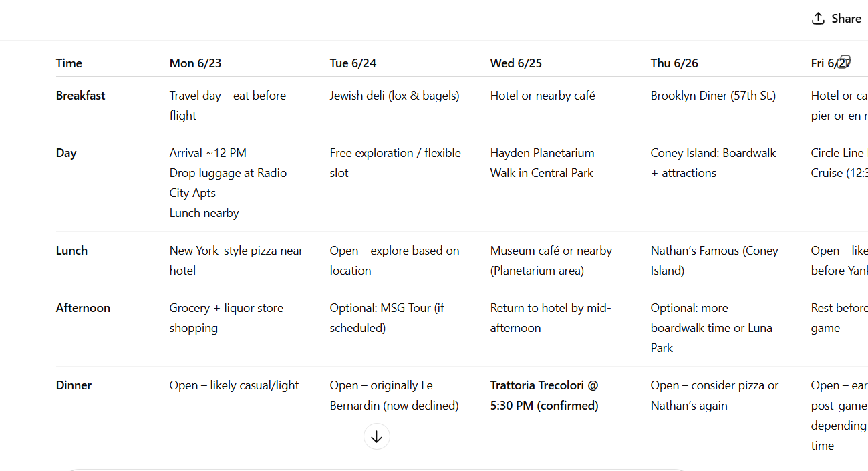Copy the table using the copy icon
Screen dimensions: 868x471
click(844, 62)
